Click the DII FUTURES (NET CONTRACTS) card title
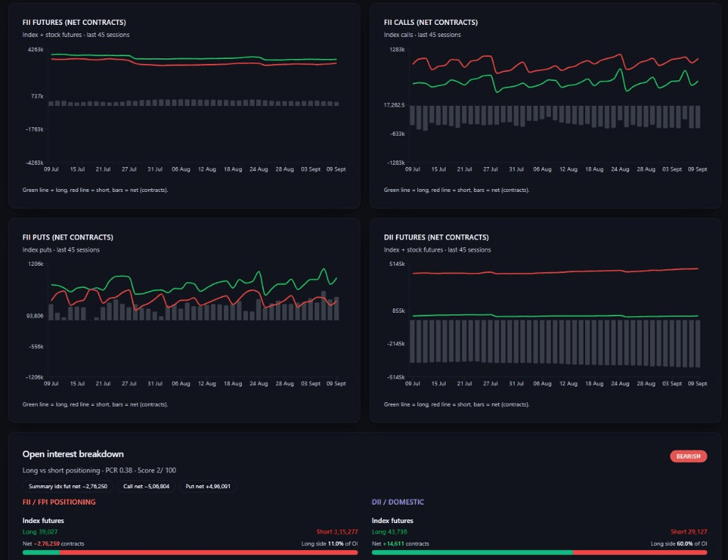The image size is (728, 560). (x=436, y=237)
